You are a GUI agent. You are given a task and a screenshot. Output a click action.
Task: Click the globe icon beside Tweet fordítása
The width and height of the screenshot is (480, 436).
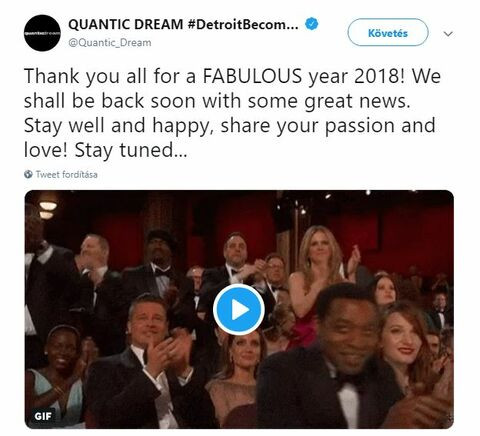click(28, 174)
